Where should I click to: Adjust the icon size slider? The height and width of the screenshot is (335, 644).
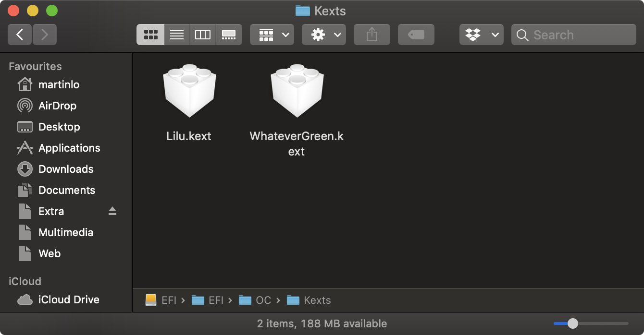[x=572, y=323]
